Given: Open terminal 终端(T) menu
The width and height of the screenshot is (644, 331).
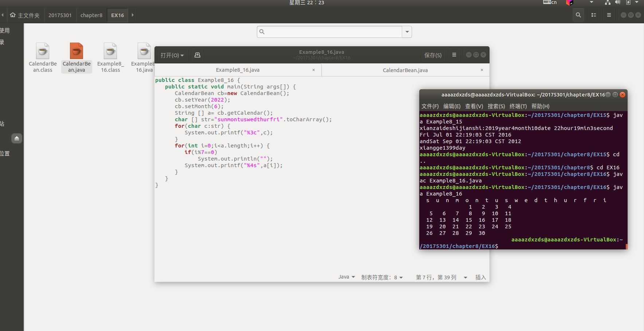Looking at the screenshot, I should (x=518, y=106).
